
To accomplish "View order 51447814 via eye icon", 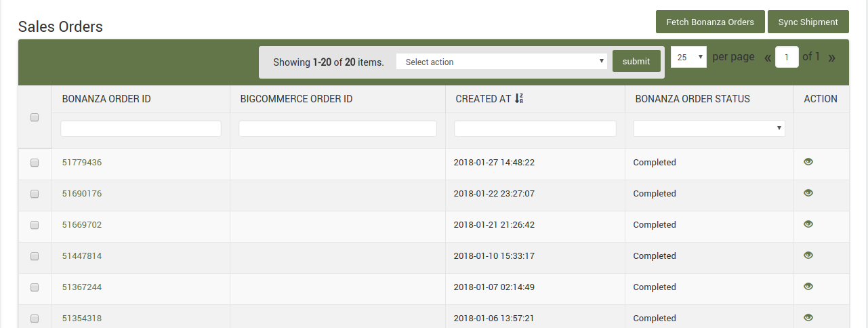I will pos(808,255).
